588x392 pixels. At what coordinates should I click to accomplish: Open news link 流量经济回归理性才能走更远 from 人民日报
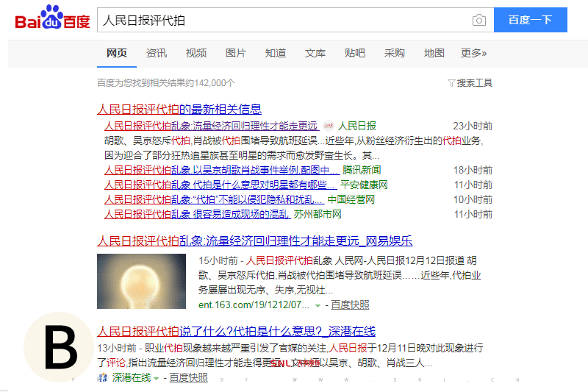[x=212, y=126]
